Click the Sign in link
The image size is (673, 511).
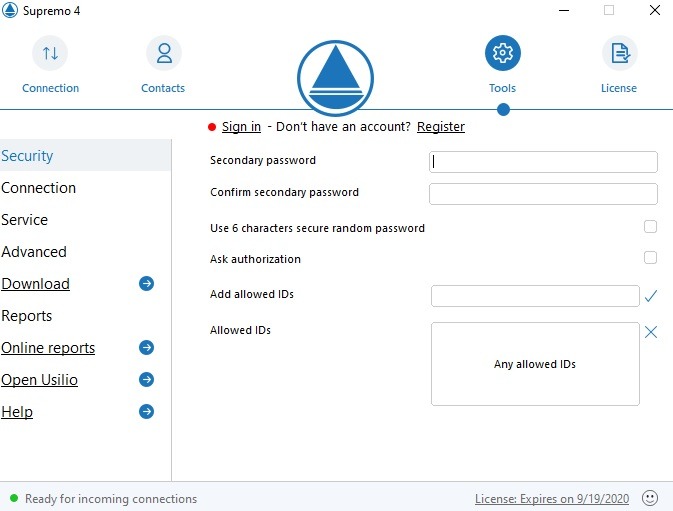coord(241,127)
